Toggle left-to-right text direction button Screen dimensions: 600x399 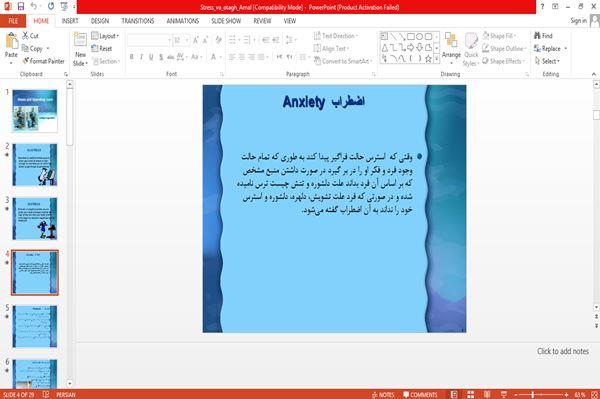tap(280, 57)
